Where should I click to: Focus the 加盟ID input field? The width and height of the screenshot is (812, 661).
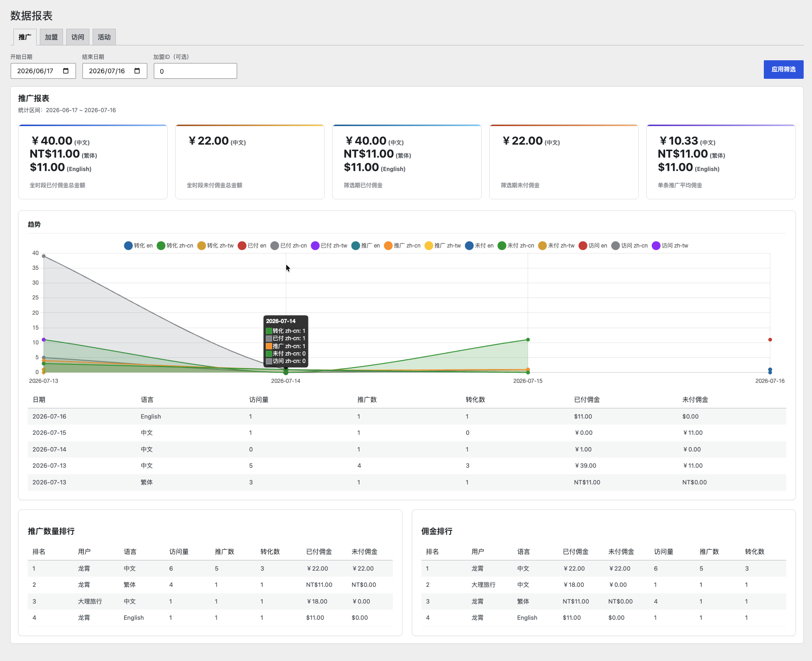coord(195,71)
